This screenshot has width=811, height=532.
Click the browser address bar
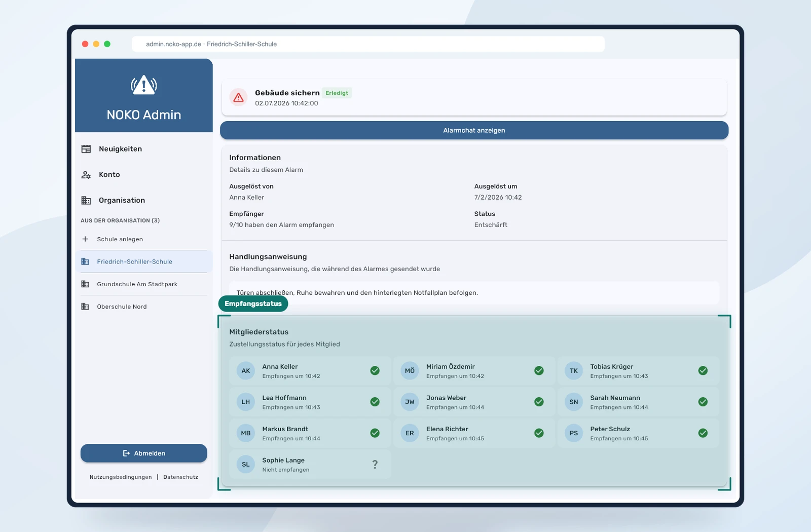[368, 44]
